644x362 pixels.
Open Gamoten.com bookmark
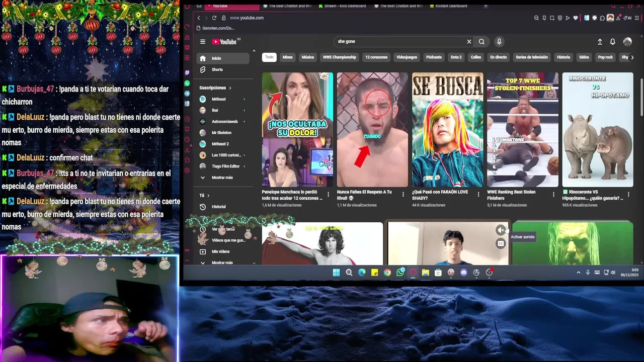(x=215, y=28)
